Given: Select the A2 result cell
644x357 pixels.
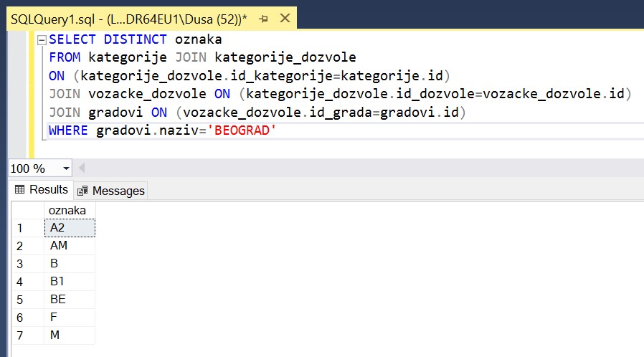Looking at the screenshot, I should coord(69,228).
